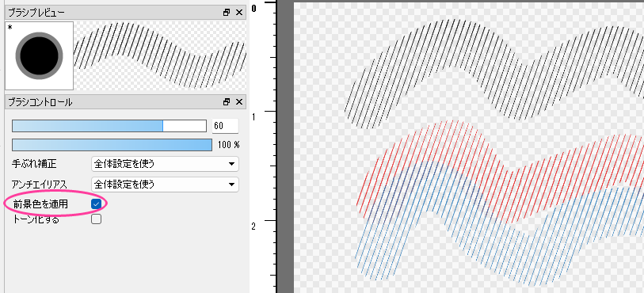Open the 手ぶれ補正 dropdown

(x=165, y=164)
